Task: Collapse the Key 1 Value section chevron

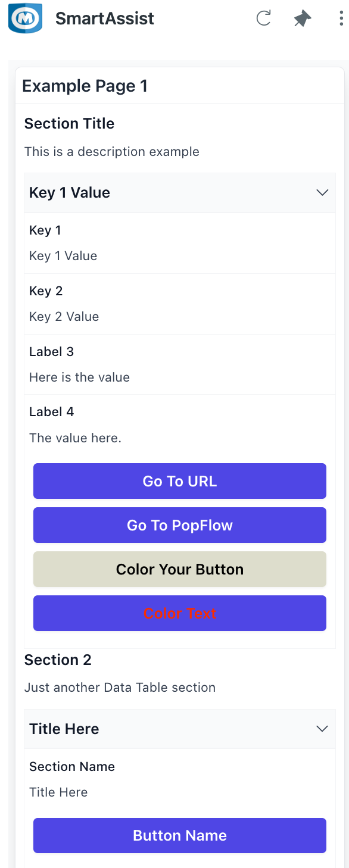Action: pos(322,192)
